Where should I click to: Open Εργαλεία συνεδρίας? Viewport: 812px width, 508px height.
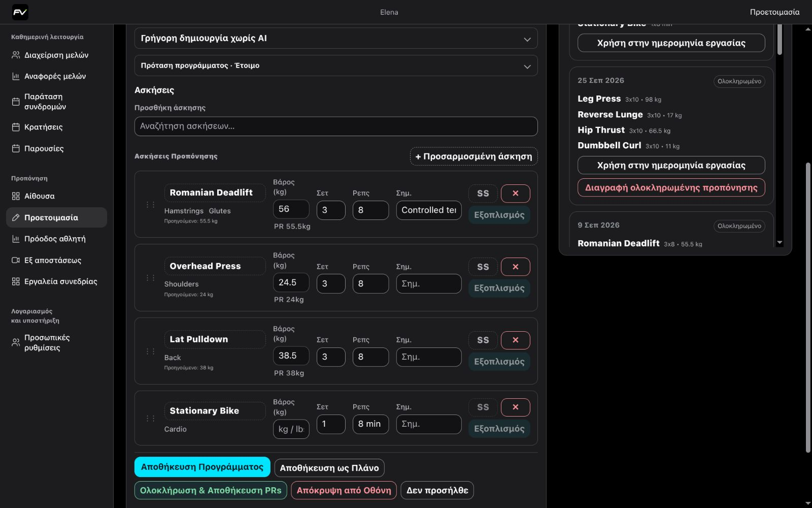56,281
